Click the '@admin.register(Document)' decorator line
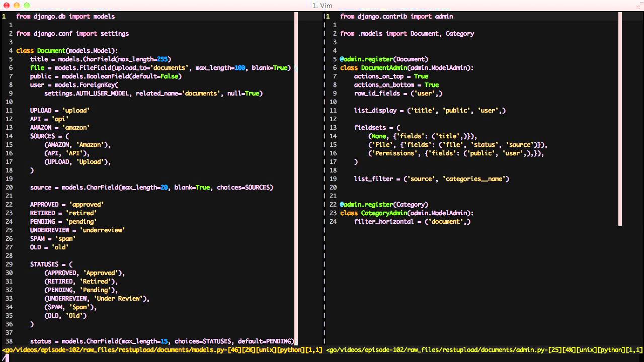The image size is (644, 362). (x=384, y=59)
